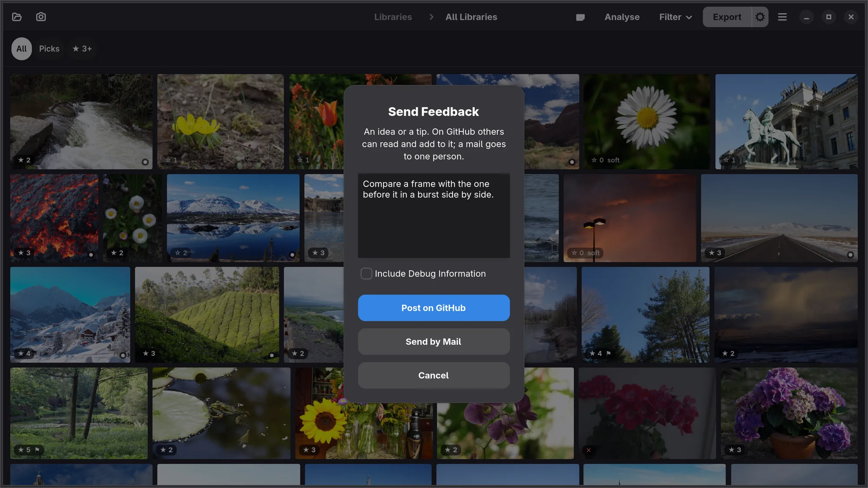This screenshot has height=488, width=868.
Task: Expand the Filter dropdown
Action: (675, 17)
